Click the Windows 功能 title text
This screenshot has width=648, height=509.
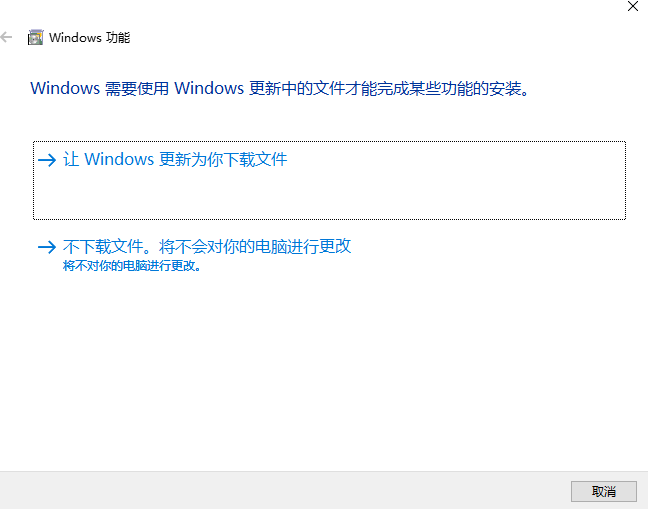tap(90, 38)
